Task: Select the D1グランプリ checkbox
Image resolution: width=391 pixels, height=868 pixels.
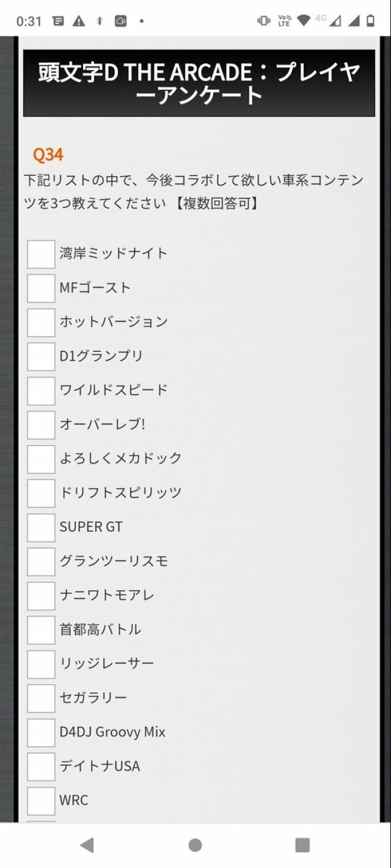Action: [x=41, y=357]
